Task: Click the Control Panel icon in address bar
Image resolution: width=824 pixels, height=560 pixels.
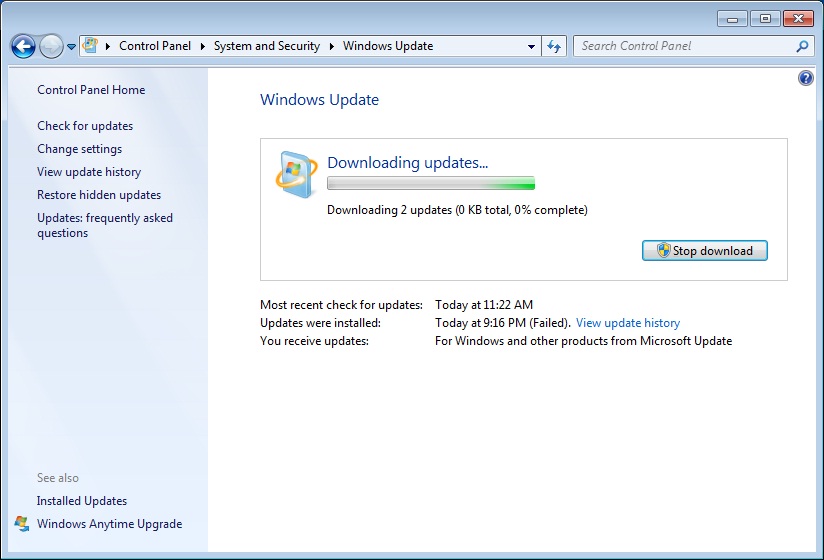Action: click(90, 45)
